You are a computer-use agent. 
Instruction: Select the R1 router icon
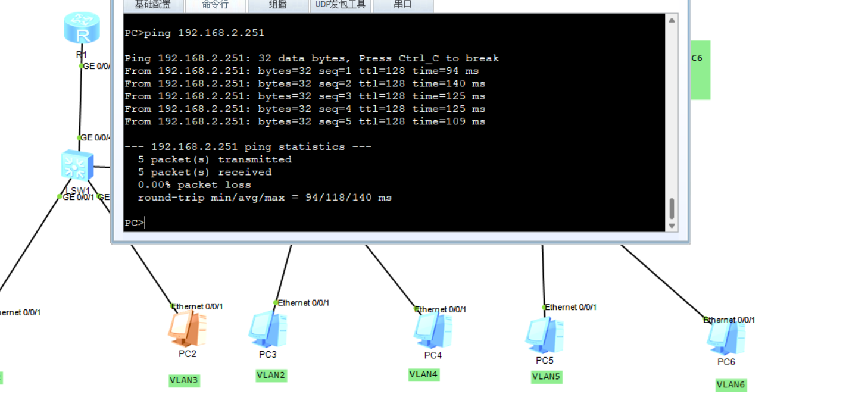(81, 27)
